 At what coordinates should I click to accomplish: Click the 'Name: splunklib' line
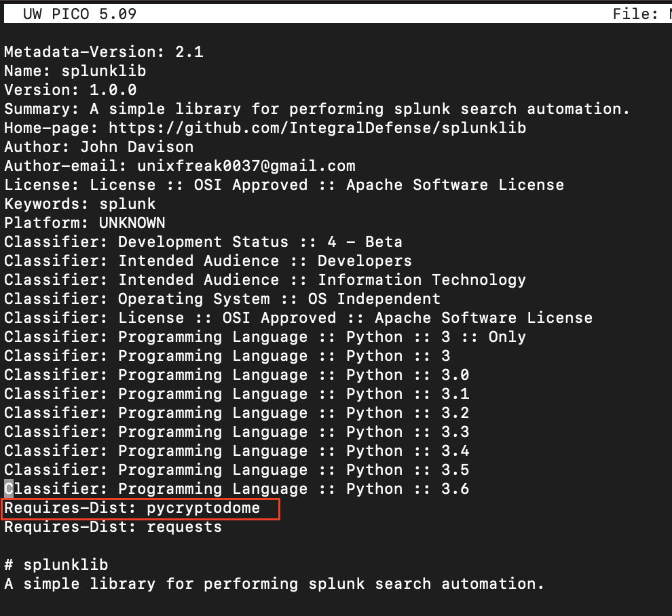click(x=75, y=71)
